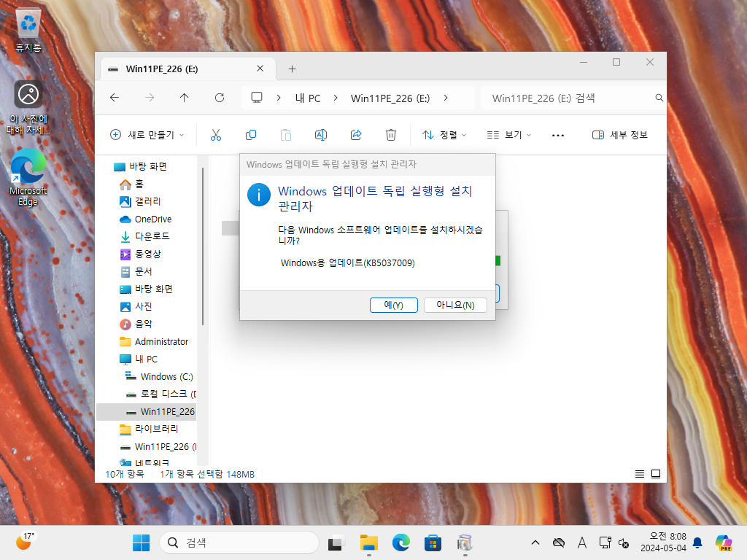Open the 정렬 (Sort) dropdown

pos(444,135)
